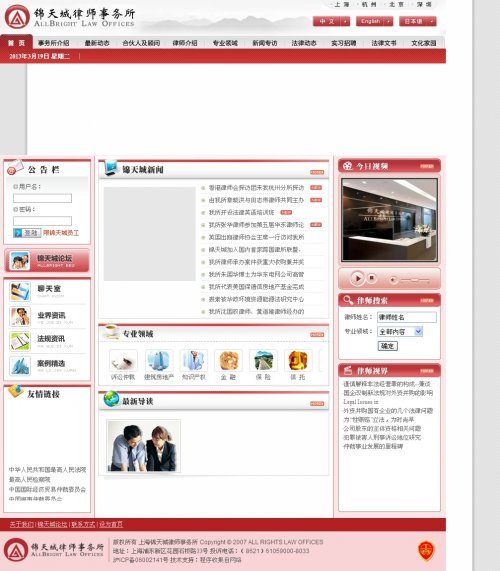500x571 pixels.
Task: Open the 案例精选 selected cases icon
Action: (20, 366)
